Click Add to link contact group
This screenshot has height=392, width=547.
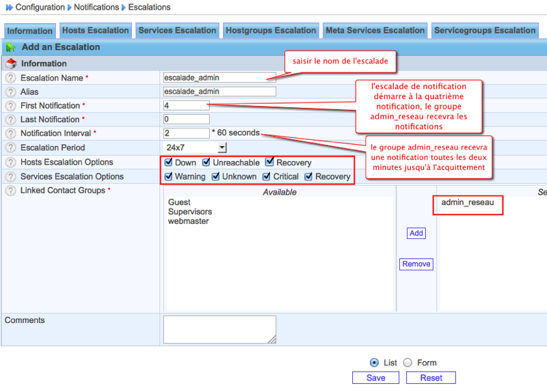[x=416, y=233]
